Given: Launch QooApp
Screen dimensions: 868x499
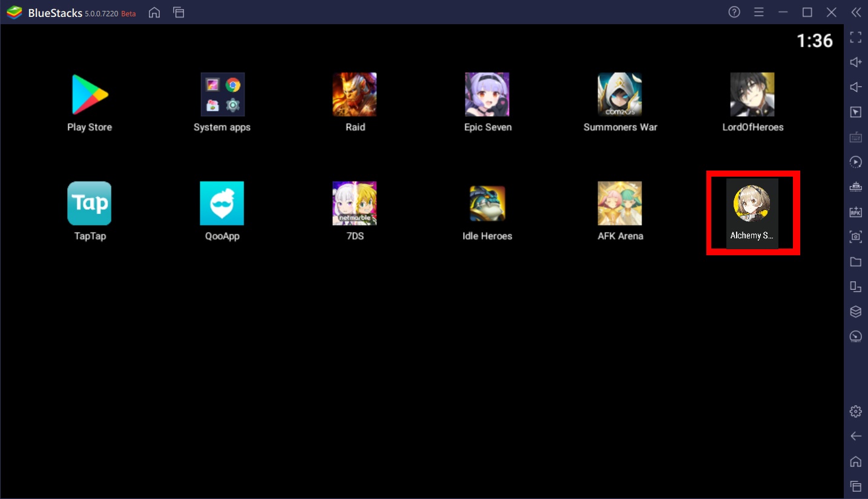Looking at the screenshot, I should pos(222,204).
